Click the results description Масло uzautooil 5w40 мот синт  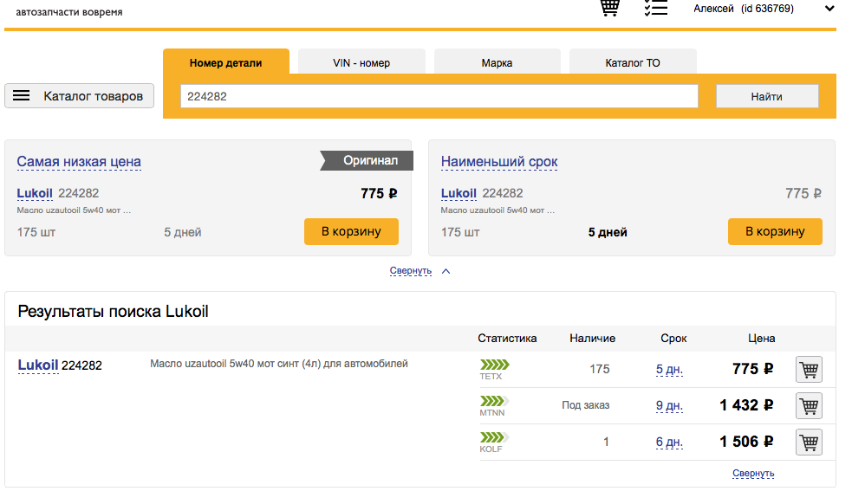[279, 364]
